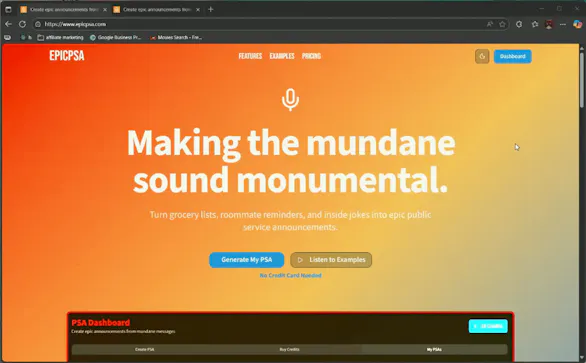586x363 pixels.
Task: Open browser extensions icon
Action: click(x=519, y=24)
